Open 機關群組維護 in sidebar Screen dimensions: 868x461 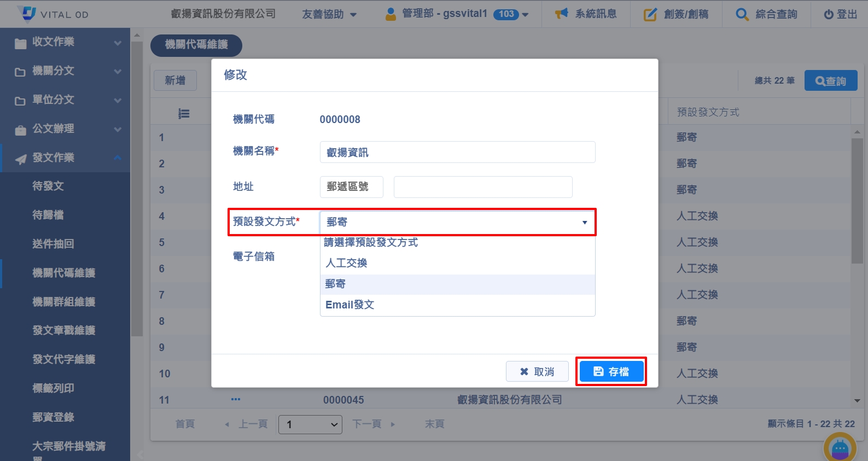(x=64, y=302)
